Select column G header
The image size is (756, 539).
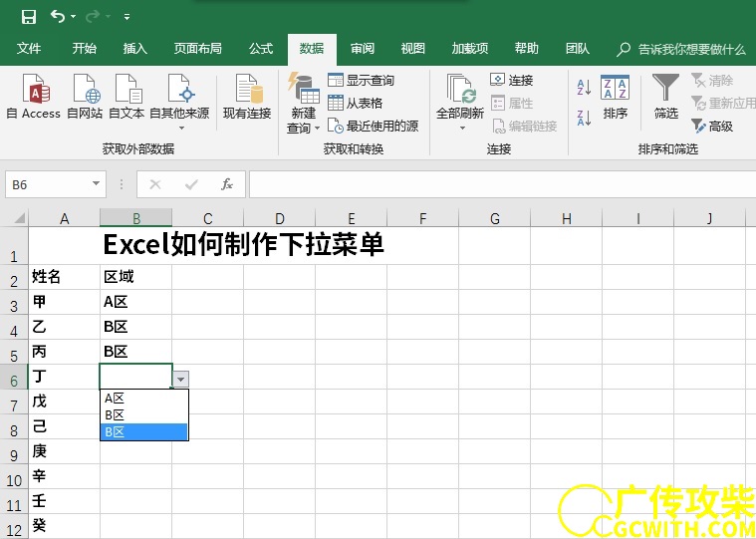(495, 218)
